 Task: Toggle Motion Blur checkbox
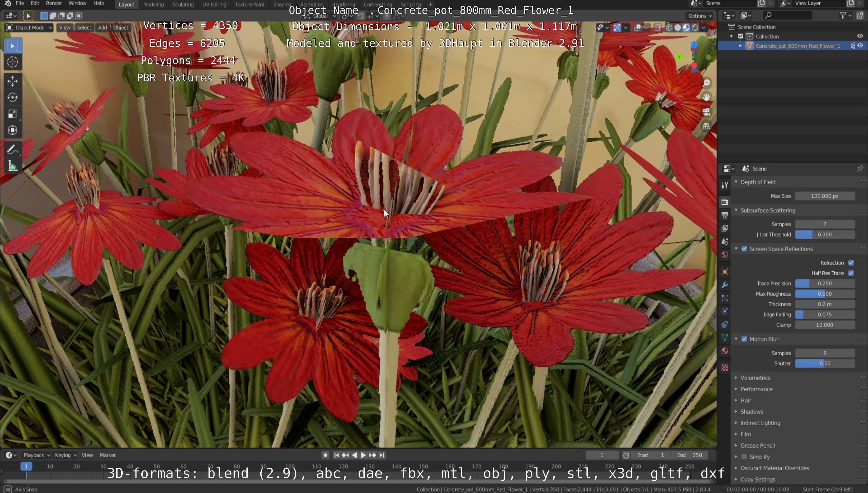pyautogui.click(x=744, y=339)
